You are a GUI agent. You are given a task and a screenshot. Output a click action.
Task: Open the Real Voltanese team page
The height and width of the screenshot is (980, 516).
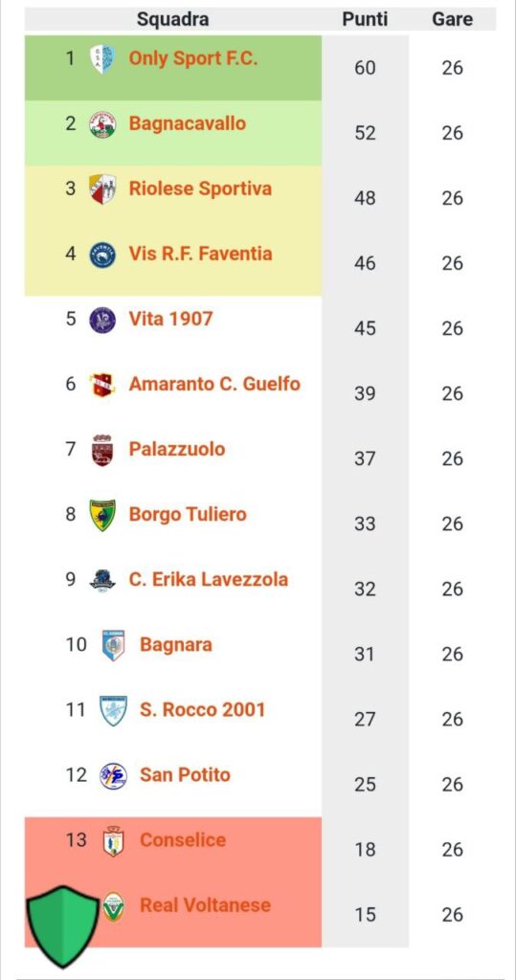click(x=205, y=905)
